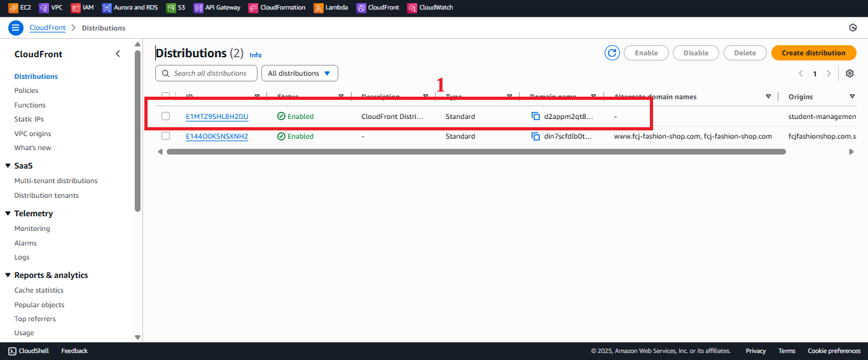Open Static IPs in the sidebar
Image resolution: width=868 pixels, height=360 pixels.
pyautogui.click(x=29, y=119)
